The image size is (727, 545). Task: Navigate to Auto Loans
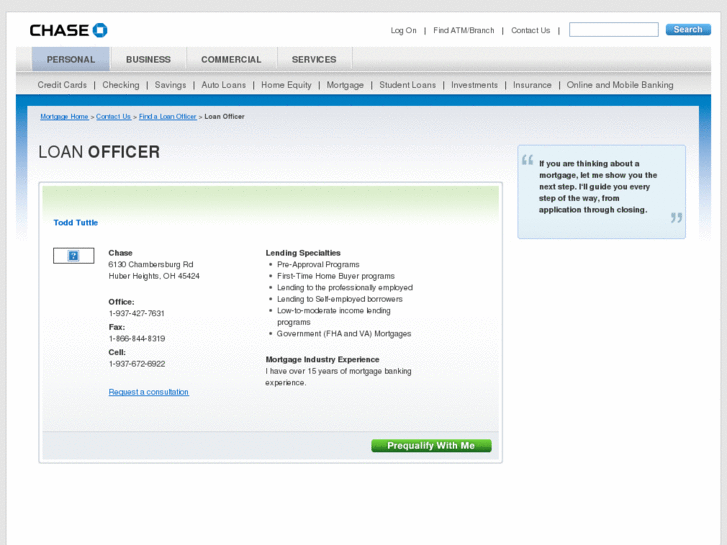tap(223, 85)
